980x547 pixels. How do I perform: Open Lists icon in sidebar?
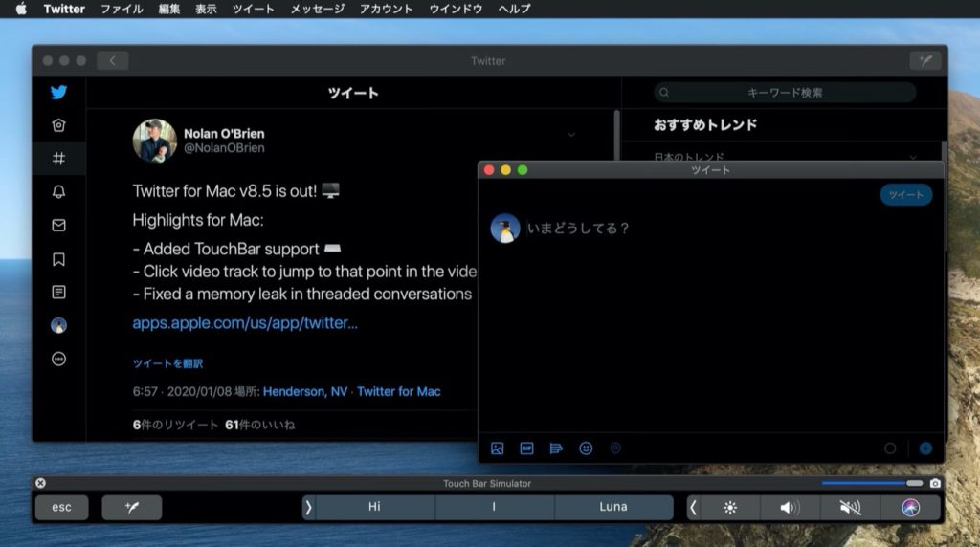pyautogui.click(x=58, y=293)
